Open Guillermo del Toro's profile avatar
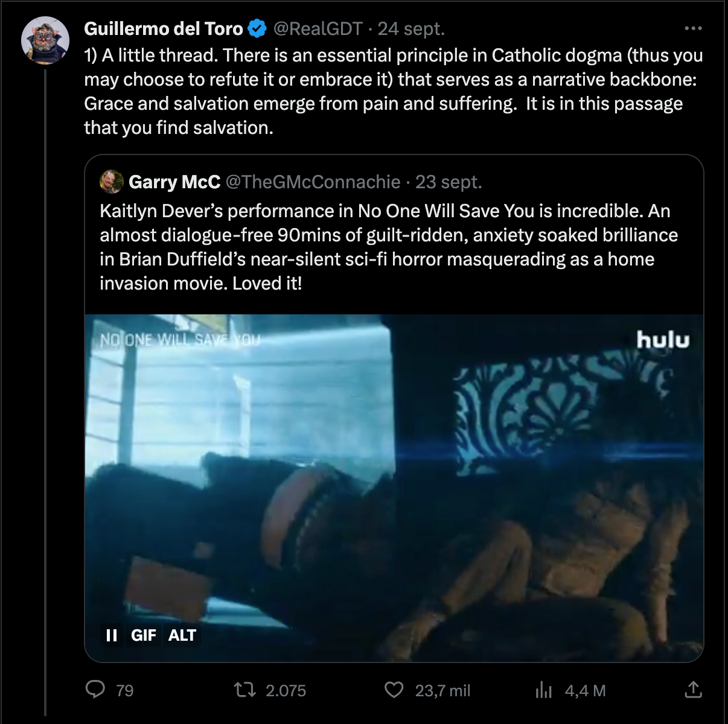 coord(45,40)
